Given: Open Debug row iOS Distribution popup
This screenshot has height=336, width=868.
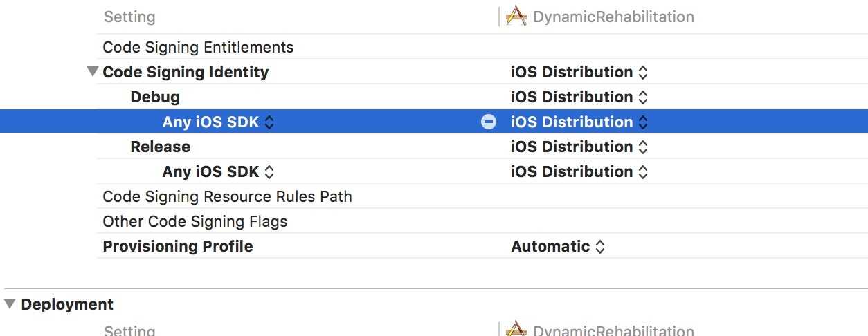Looking at the screenshot, I should (579, 97).
